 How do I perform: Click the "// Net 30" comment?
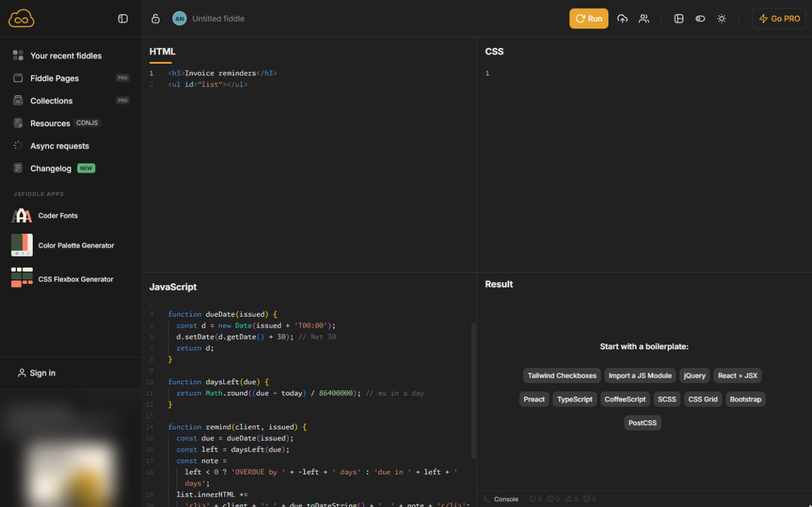[x=317, y=337]
